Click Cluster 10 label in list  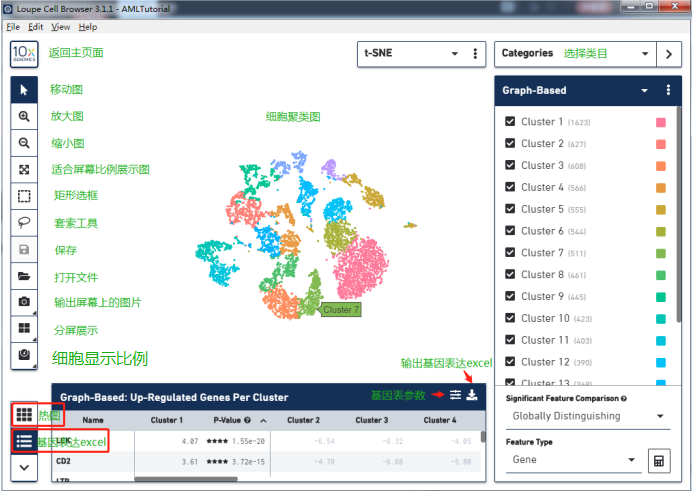545,319
